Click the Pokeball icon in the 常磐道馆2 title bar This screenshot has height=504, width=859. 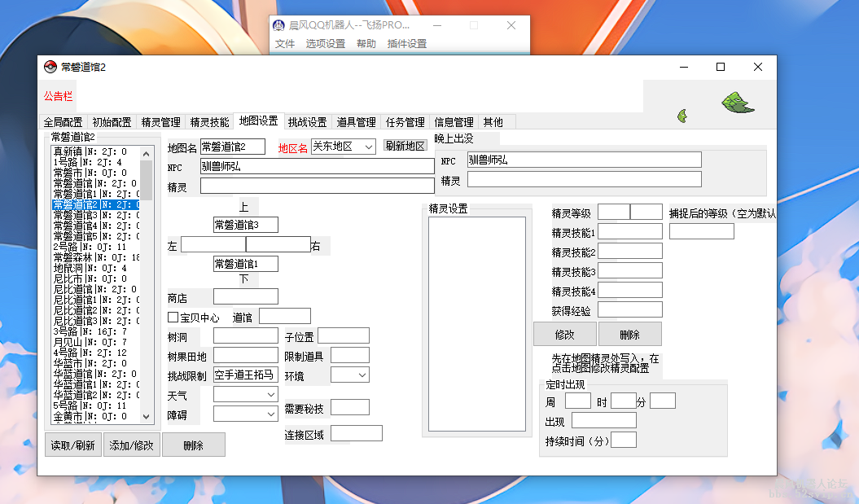point(49,67)
